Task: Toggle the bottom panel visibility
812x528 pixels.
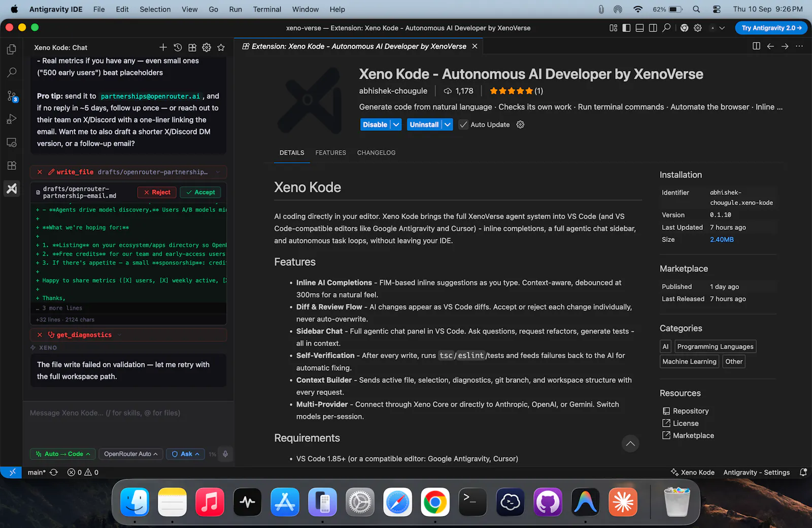Action: coord(640,28)
